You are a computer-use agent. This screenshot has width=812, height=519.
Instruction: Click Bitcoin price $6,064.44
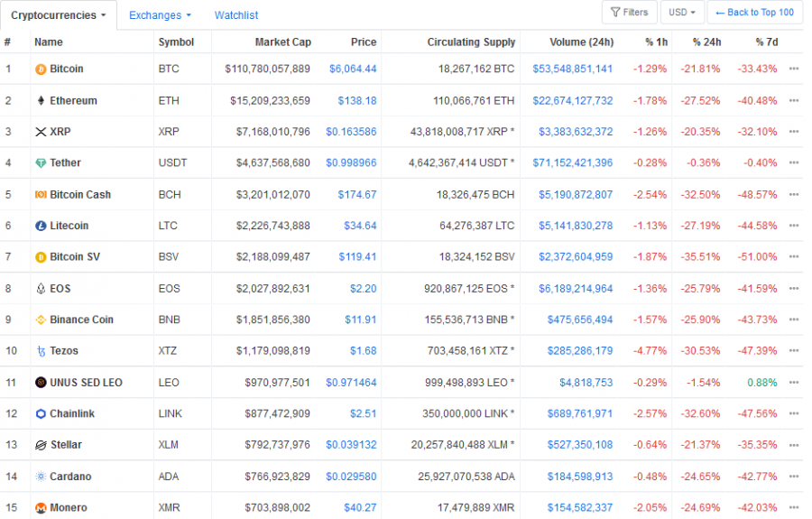pos(353,69)
